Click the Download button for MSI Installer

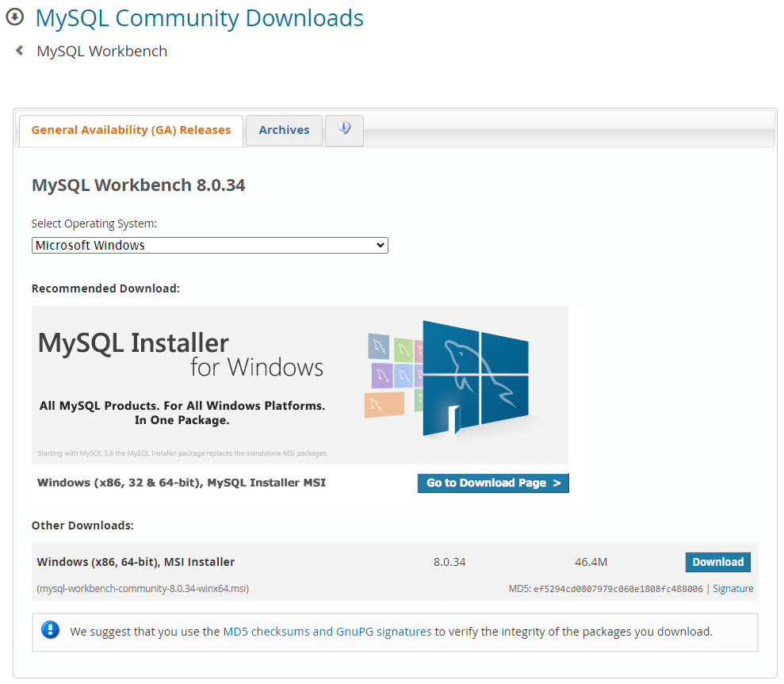pyautogui.click(x=717, y=562)
